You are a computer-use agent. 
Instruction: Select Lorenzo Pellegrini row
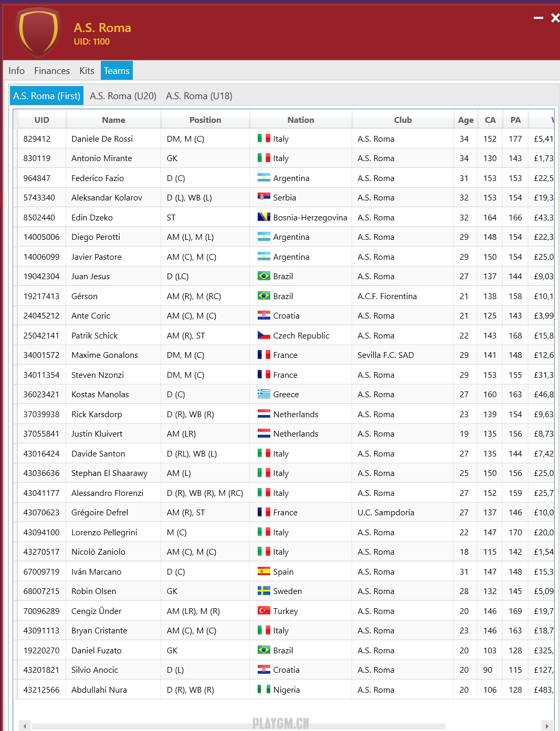[286, 533]
